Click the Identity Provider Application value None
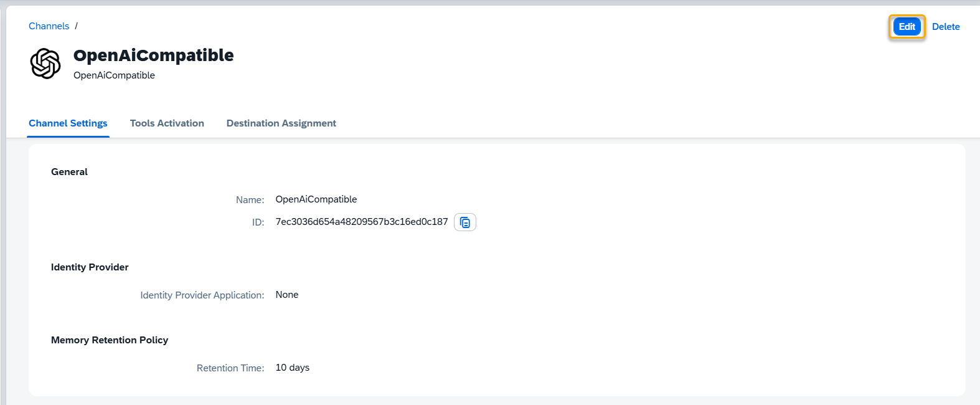 [x=287, y=295]
